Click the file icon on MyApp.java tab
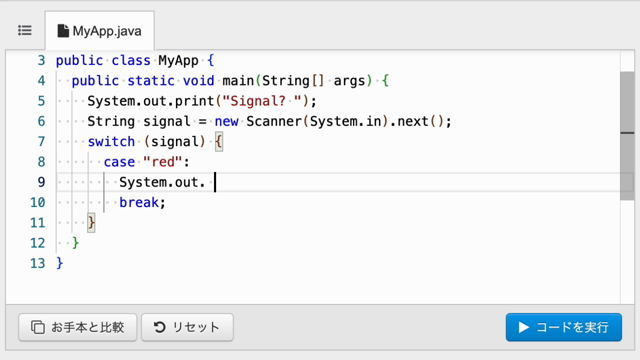Viewport: 640px width, 360px height. 63,31
